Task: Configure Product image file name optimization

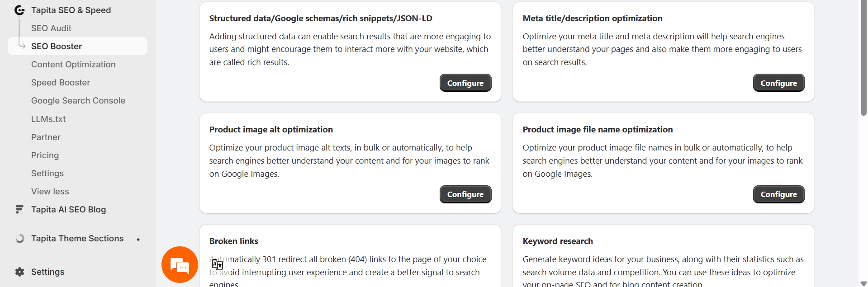Action: click(x=778, y=194)
